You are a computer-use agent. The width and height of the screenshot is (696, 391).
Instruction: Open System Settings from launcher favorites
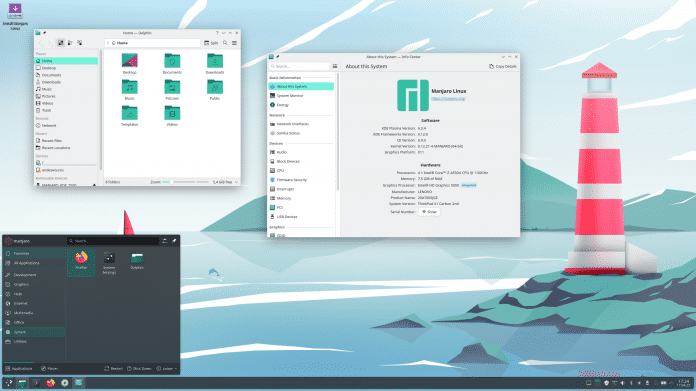(109, 262)
